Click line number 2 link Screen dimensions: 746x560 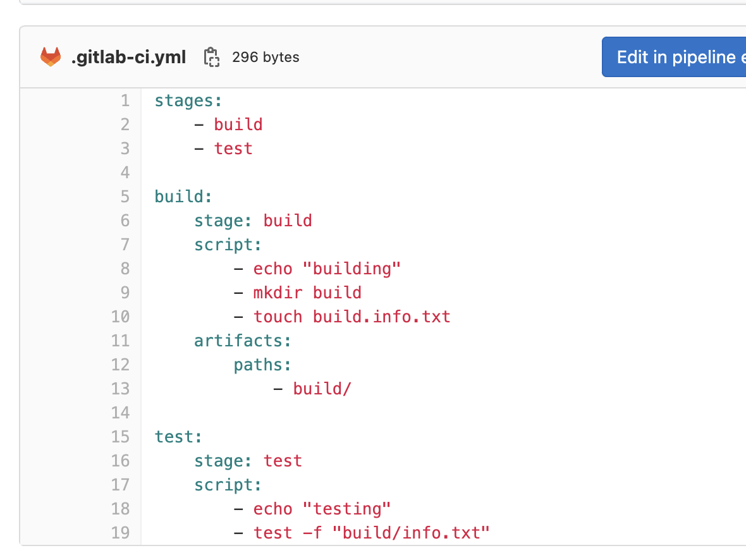coord(125,125)
